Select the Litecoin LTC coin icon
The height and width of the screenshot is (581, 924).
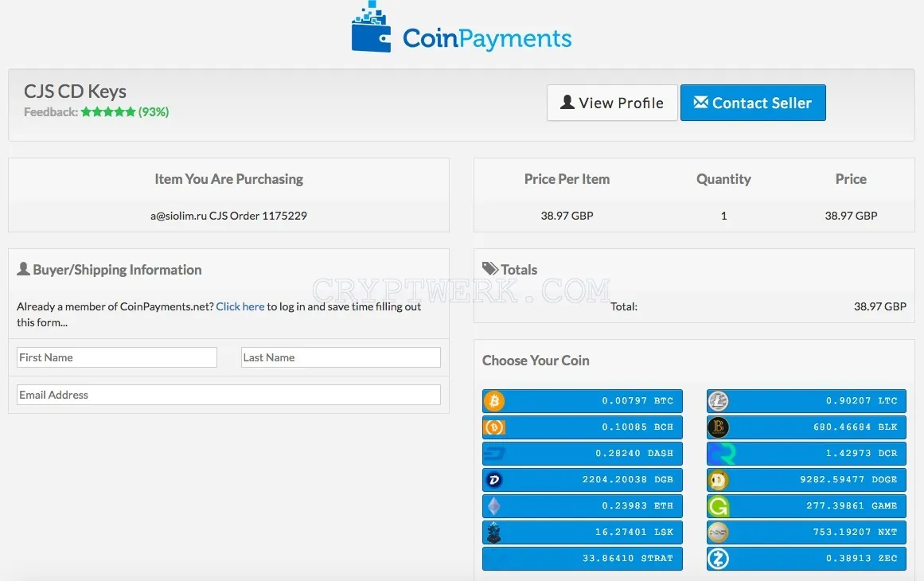coord(718,401)
